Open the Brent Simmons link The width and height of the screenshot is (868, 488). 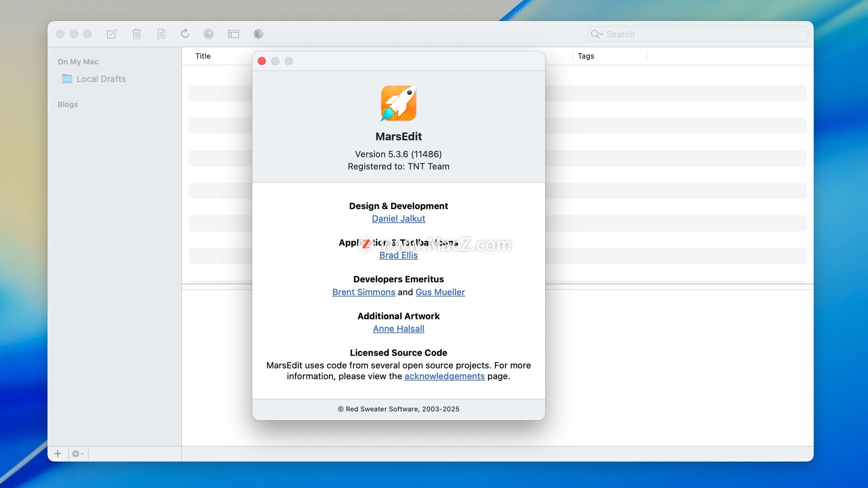(363, 292)
